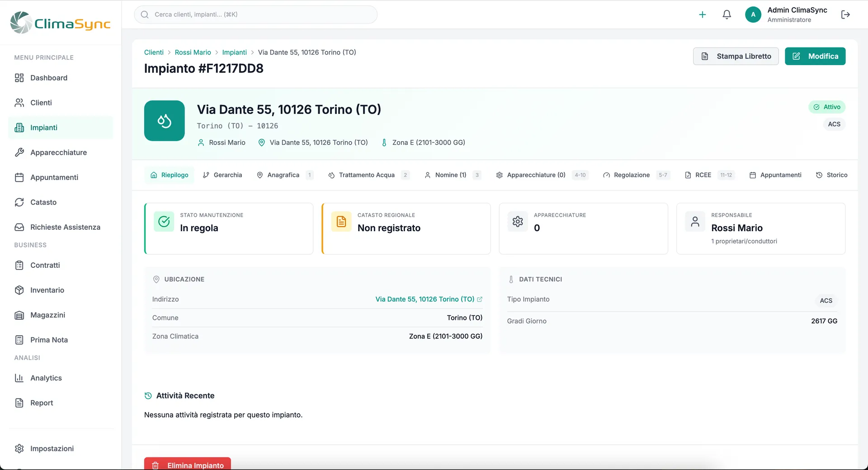Follow the Clienti breadcrumb link
Viewport: 868px width, 470px height.
154,52
